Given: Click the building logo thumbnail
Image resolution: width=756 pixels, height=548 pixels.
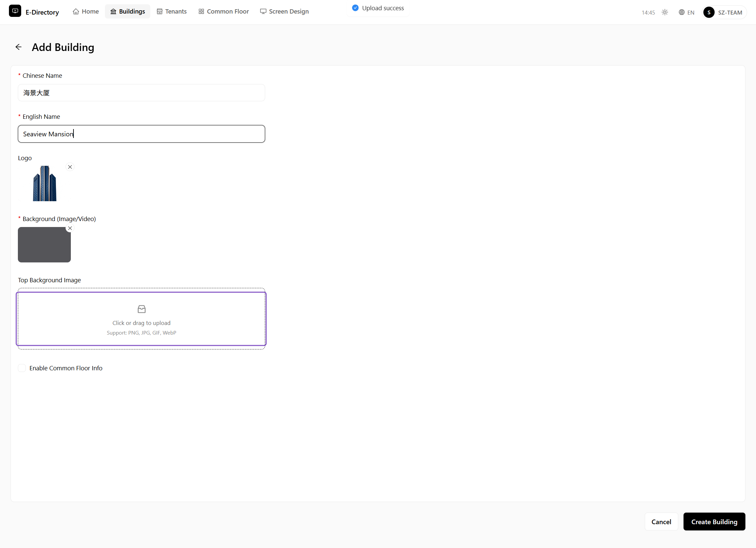Looking at the screenshot, I should pyautogui.click(x=45, y=183).
